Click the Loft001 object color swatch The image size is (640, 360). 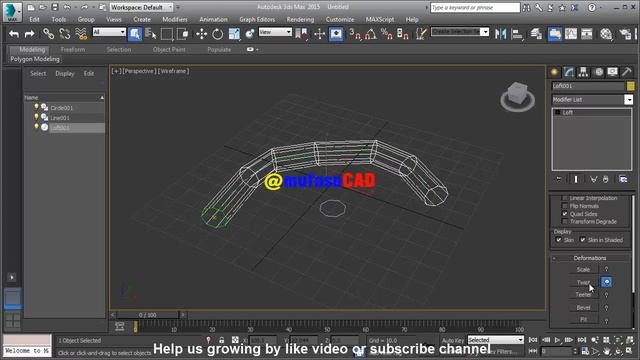click(631, 86)
